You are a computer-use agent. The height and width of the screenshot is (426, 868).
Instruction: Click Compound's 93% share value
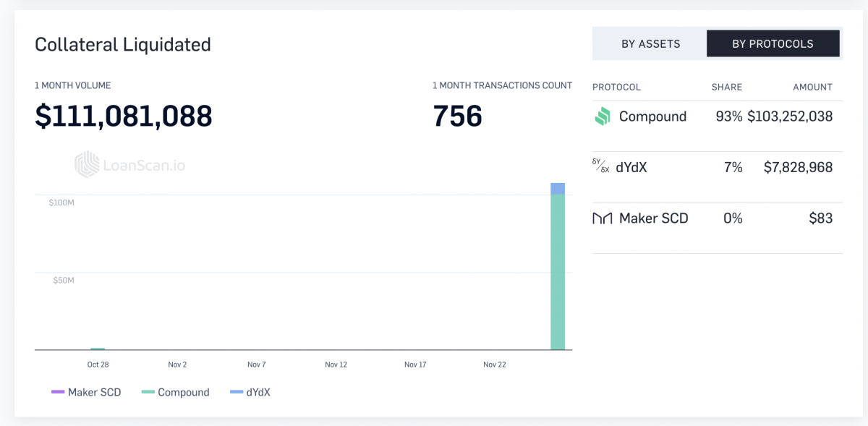(x=730, y=116)
